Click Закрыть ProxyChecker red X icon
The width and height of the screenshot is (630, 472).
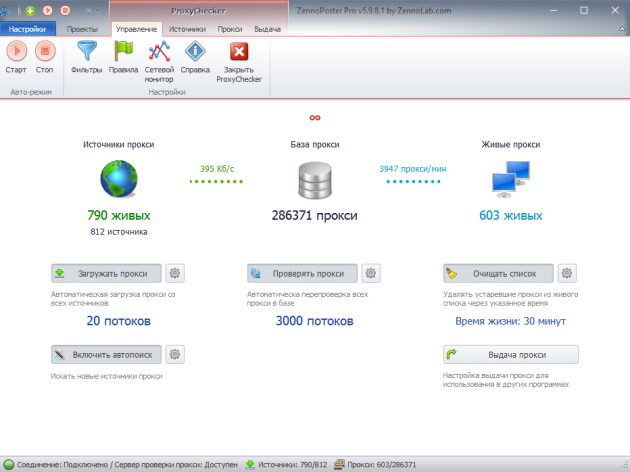(x=238, y=52)
